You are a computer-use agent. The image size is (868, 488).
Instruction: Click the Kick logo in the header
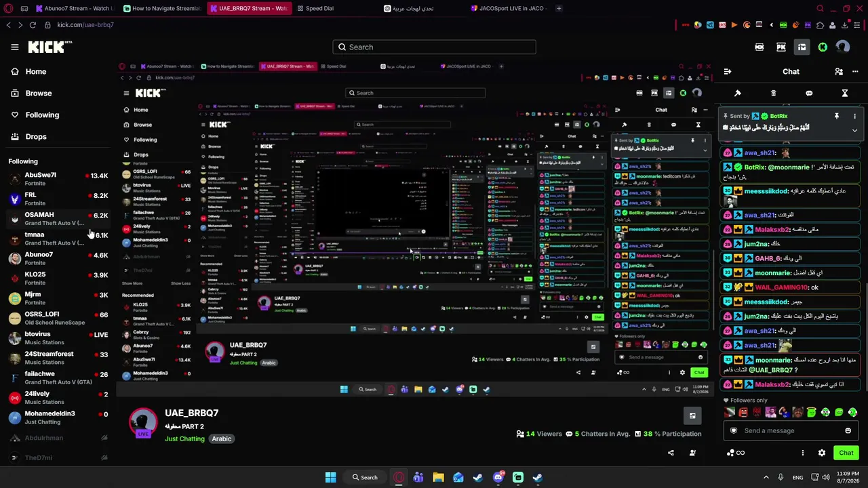pos(50,47)
